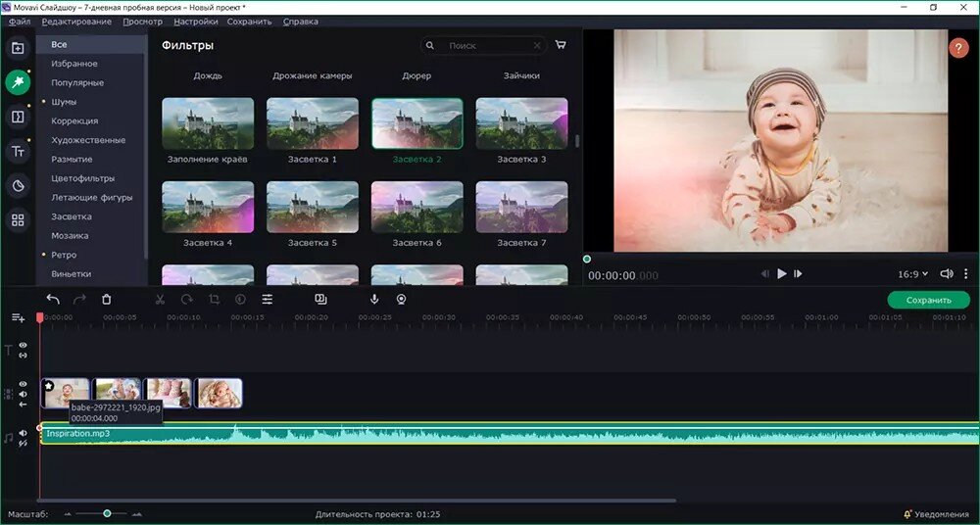Open the 16:9 aspect ratio dropdown
This screenshot has width=980, height=525.
[912, 273]
